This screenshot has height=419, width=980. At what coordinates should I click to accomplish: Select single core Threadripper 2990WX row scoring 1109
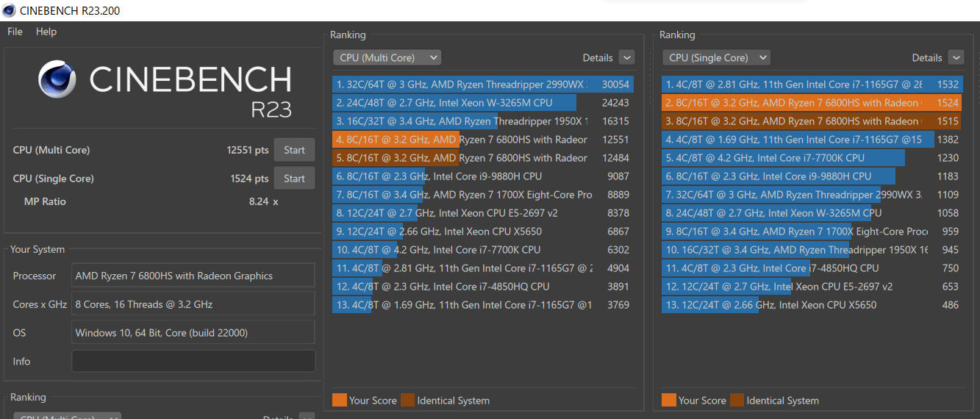[x=812, y=195]
